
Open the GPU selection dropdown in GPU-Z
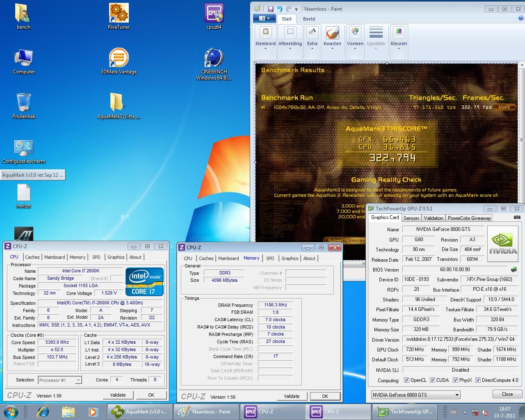[x=415, y=395]
